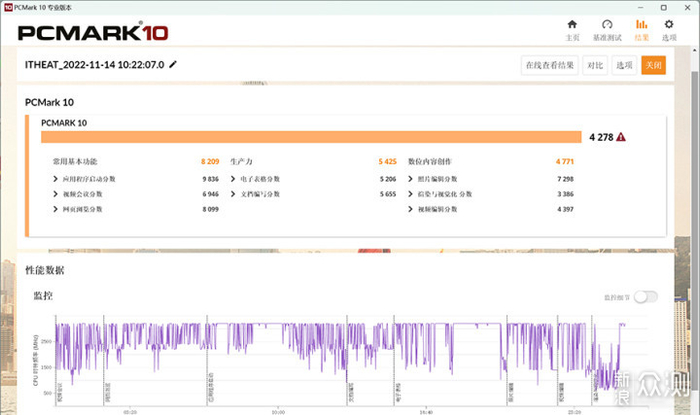Go to the 主页 home tab

click(572, 29)
